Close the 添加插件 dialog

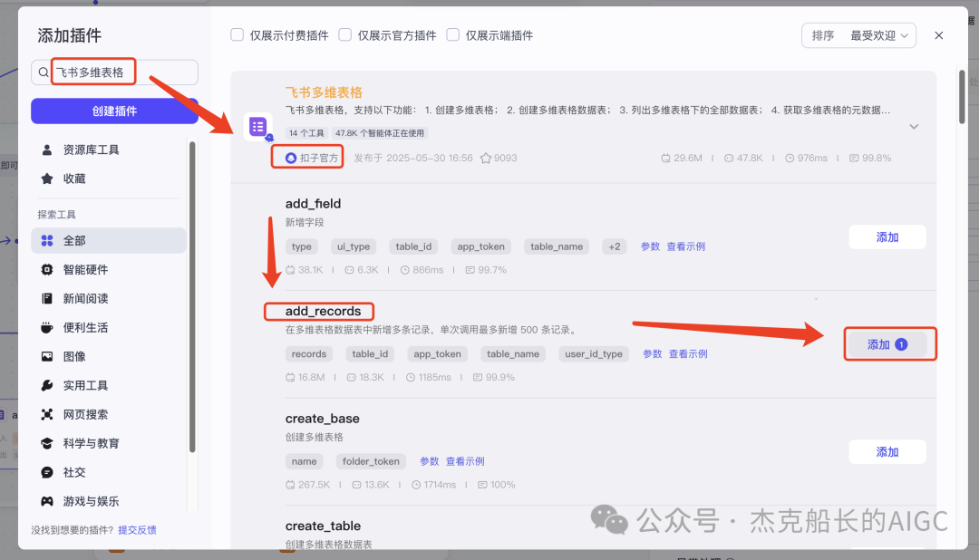click(938, 35)
